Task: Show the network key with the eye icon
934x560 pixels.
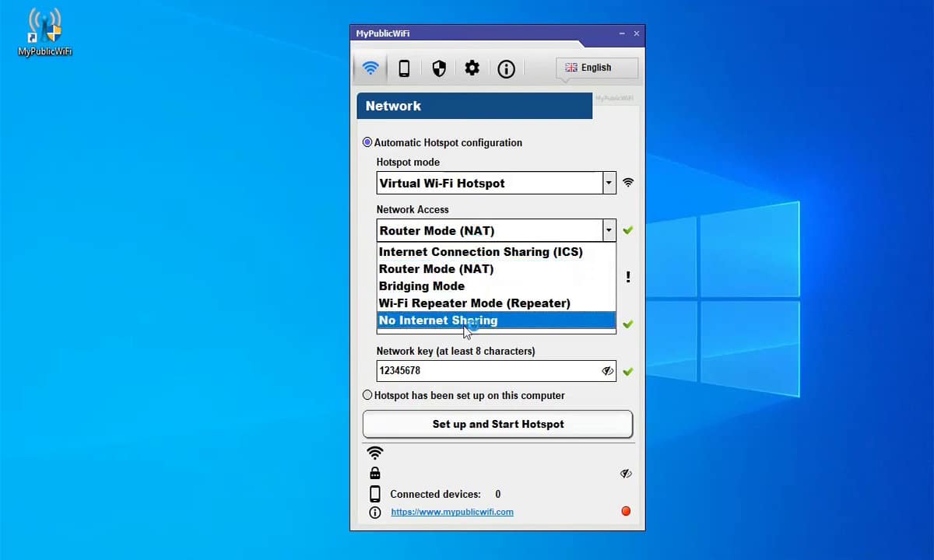Action: pyautogui.click(x=607, y=371)
